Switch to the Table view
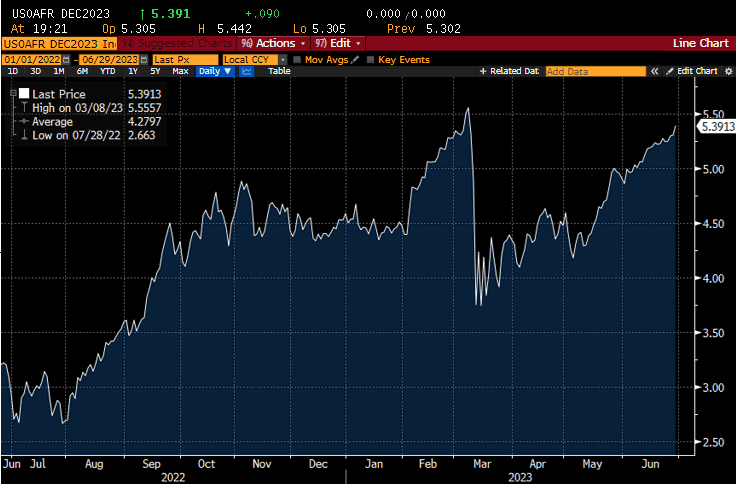This screenshot has height=484, width=737. [x=279, y=72]
